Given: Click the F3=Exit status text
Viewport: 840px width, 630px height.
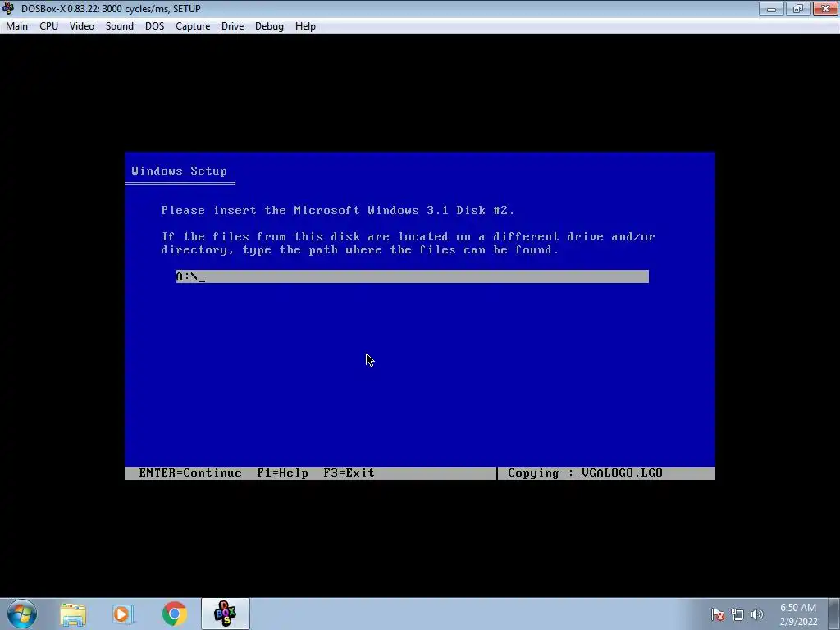Looking at the screenshot, I should [x=349, y=473].
